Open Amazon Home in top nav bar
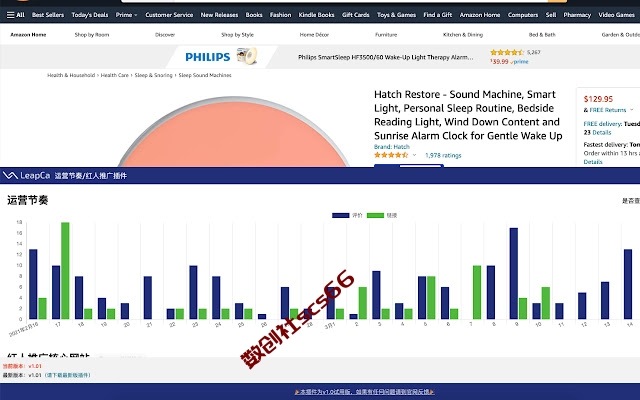Viewport: 640px width, 400px height. coord(480,15)
